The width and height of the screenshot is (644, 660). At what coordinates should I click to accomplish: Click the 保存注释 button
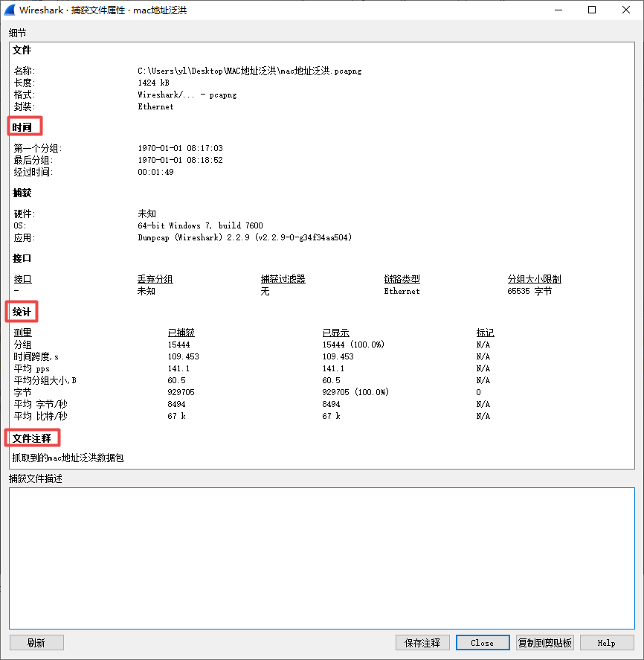pyautogui.click(x=422, y=643)
